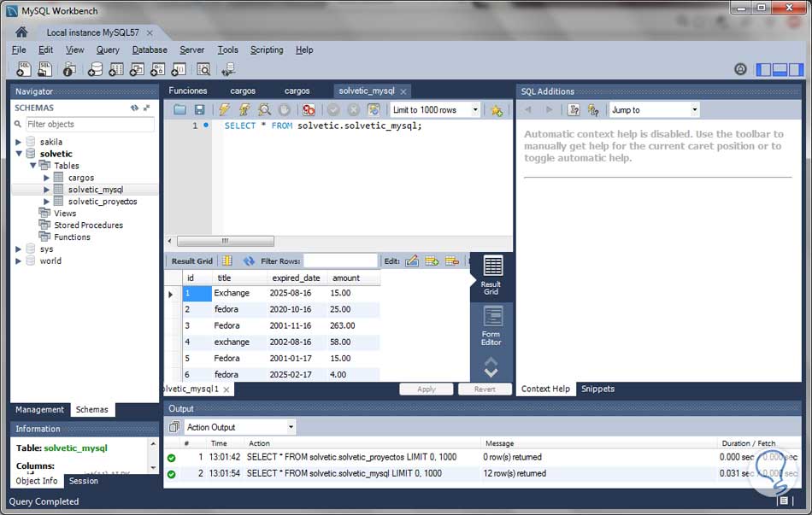This screenshot has width=812, height=515.
Task: Show more result view options arrows
Action: (x=491, y=367)
